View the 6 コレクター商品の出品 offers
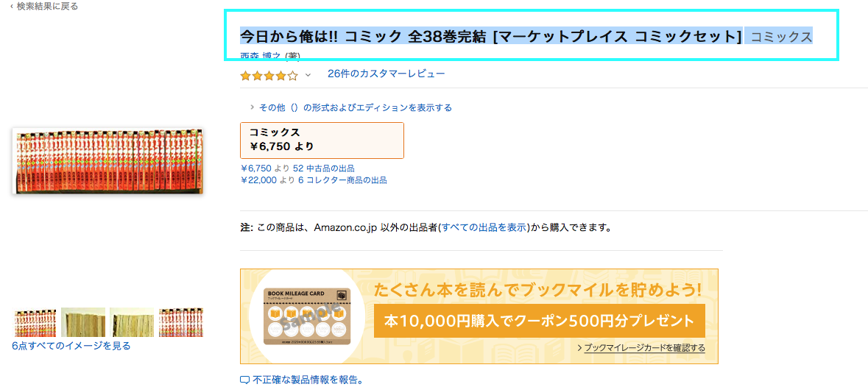 (342, 180)
